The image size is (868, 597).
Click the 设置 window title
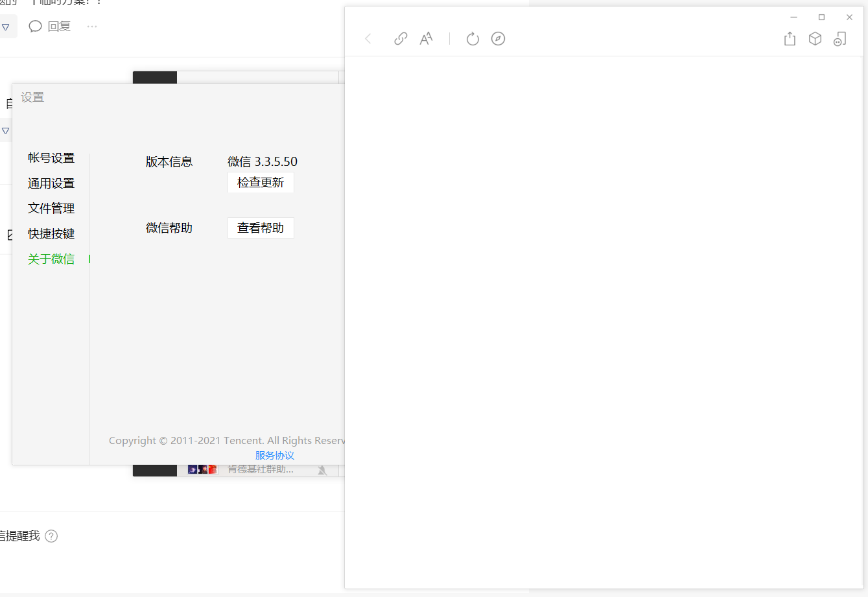click(32, 98)
